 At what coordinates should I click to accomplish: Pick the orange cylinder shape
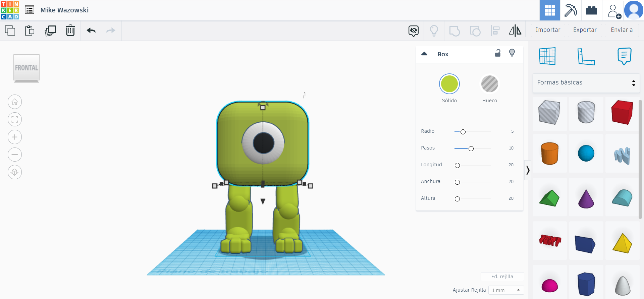(x=549, y=154)
